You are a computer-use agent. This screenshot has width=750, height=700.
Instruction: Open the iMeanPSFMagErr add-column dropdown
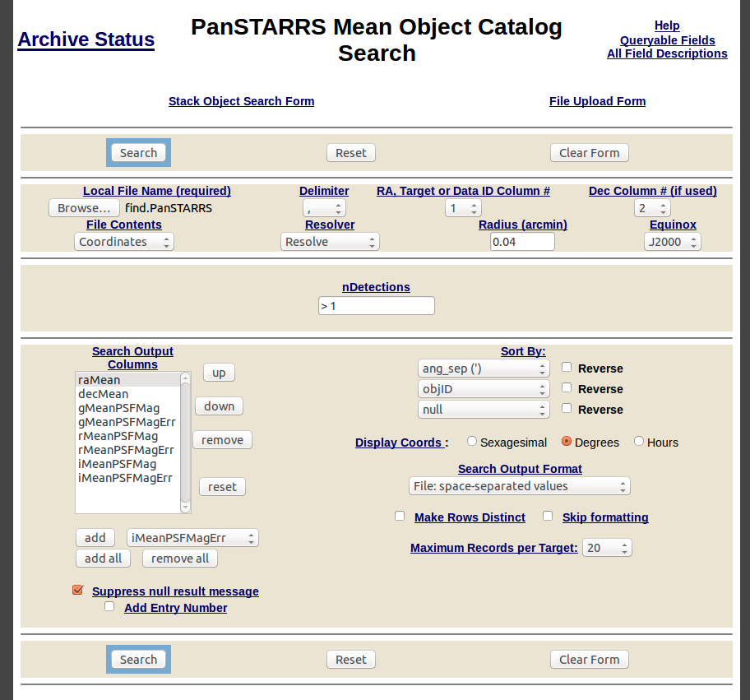[x=192, y=538]
